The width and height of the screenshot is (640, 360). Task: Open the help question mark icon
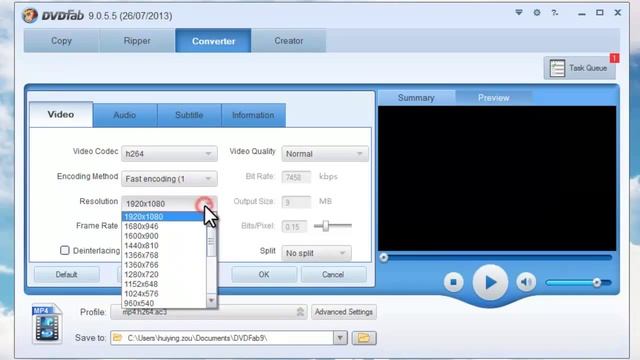coord(555,13)
